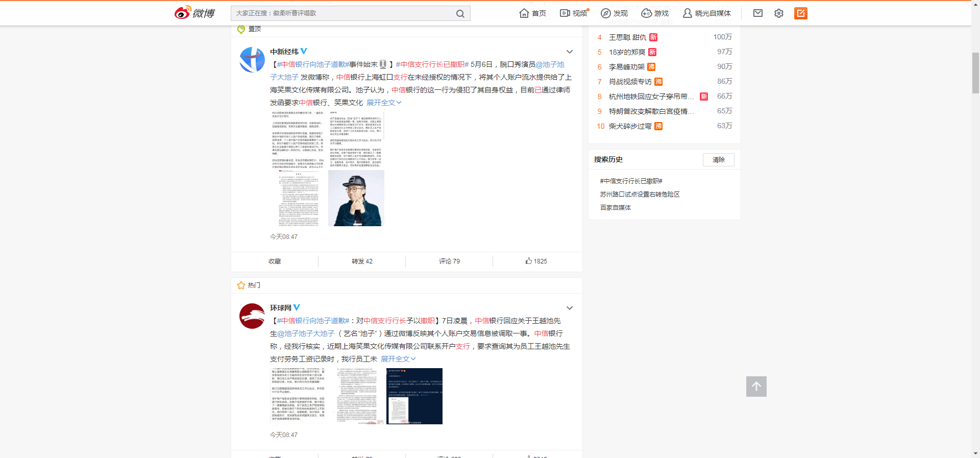
Task: Click the 热门 star label icon
Action: pyautogui.click(x=241, y=285)
